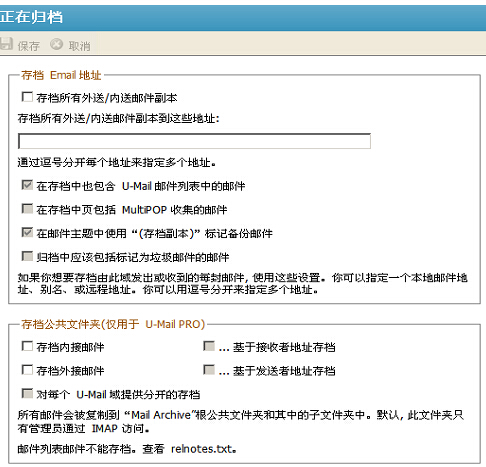This screenshot has height=467, width=486.
Task: Toggle the 垃圾邮件 archive inclusion checkbox
Action: coord(27,256)
